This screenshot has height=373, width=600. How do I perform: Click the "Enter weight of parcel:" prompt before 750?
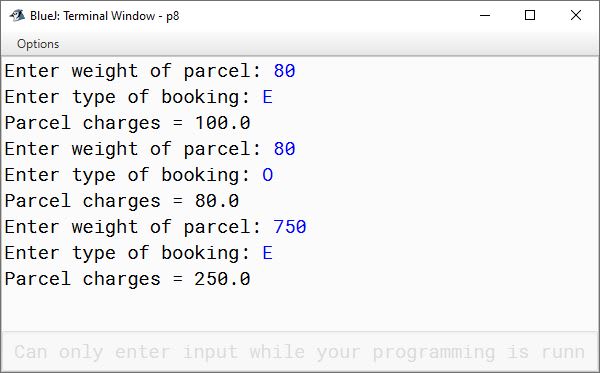click(x=133, y=227)
